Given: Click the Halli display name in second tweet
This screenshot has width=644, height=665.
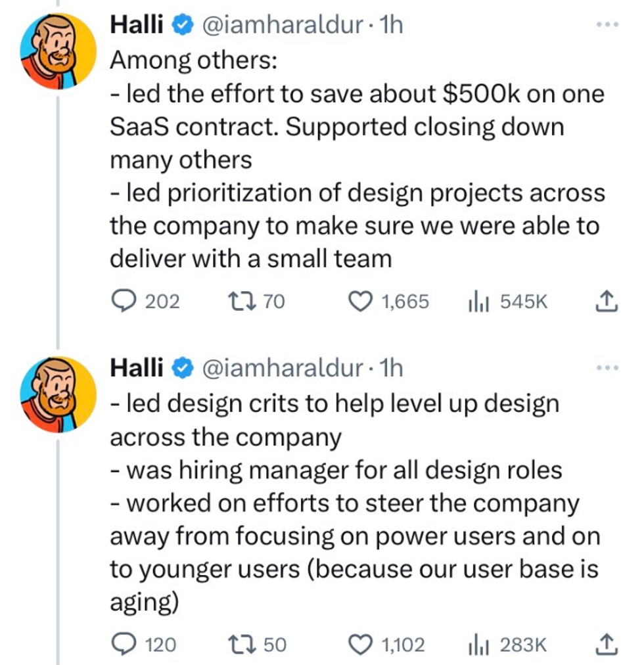Looking at the screenshot, I should tap(137, 368).
